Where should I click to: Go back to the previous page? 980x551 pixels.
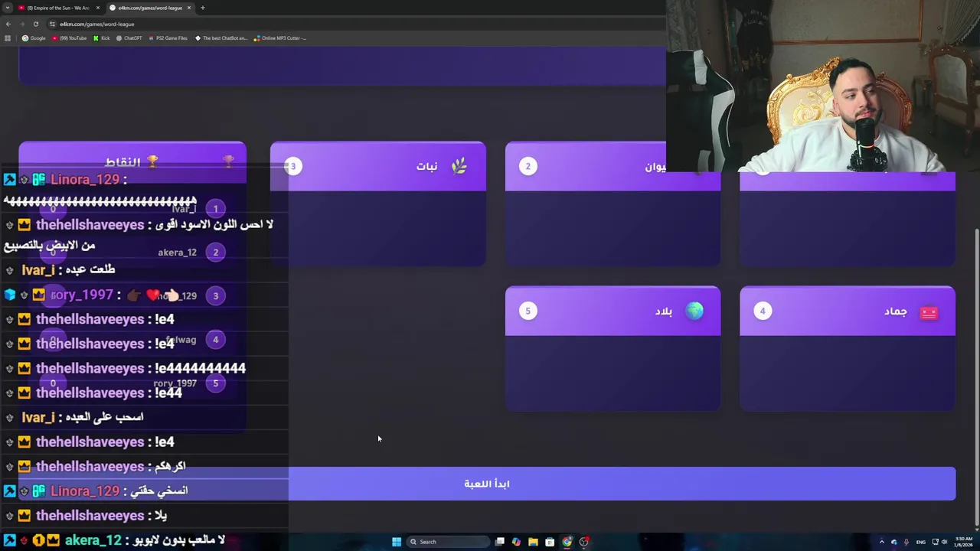pos(8,24)
